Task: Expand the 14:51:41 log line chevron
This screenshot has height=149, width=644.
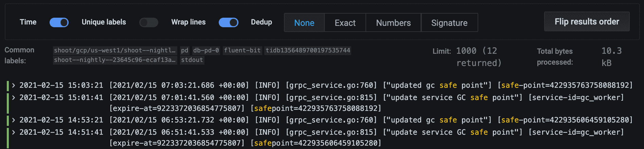Action: [x=14, y=132]
